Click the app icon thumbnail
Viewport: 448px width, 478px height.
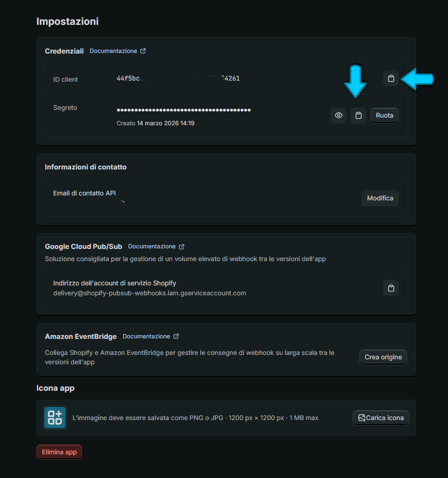click(x=55, y=418)
